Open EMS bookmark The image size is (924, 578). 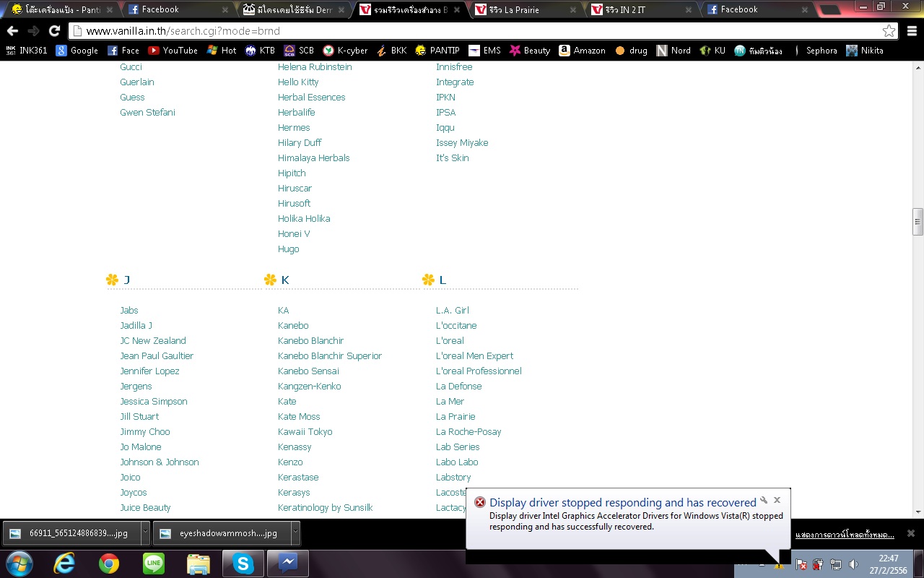point(484,51)
